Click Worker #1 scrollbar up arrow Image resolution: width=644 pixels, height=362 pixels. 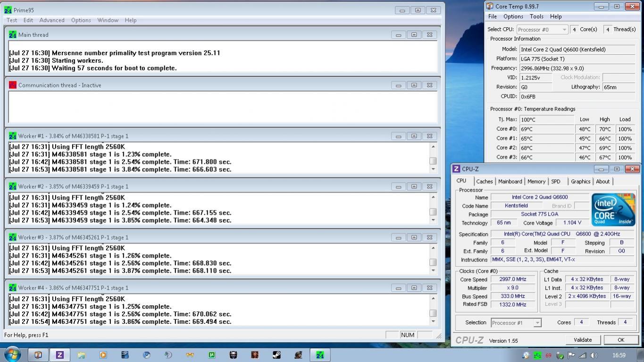click(x=433, y=147)
